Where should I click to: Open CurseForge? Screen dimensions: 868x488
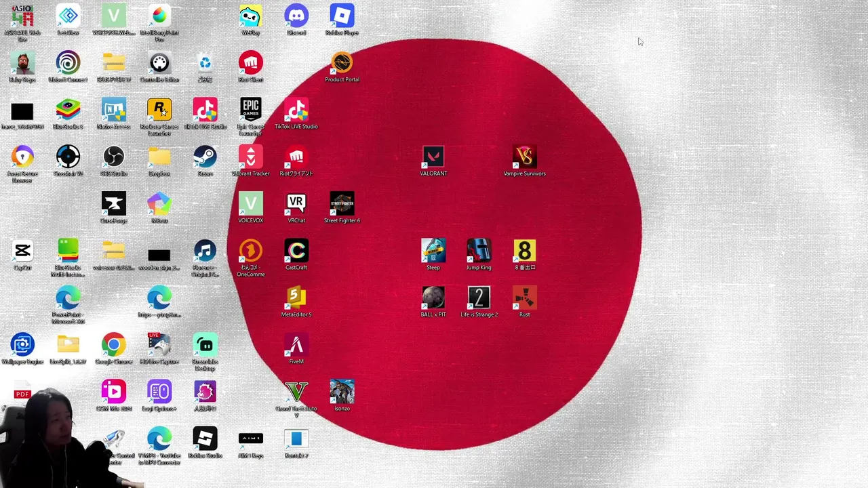(x=113, y=204)
